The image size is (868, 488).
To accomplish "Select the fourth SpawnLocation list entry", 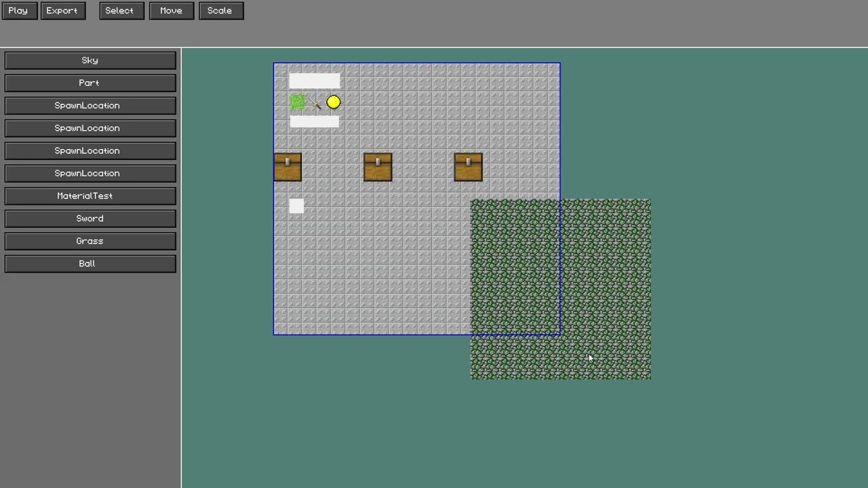I will 90,174.
